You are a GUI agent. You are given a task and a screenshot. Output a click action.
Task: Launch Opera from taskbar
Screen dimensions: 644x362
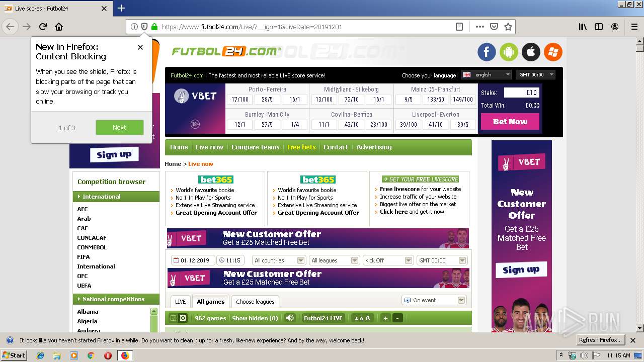[108, 355]
